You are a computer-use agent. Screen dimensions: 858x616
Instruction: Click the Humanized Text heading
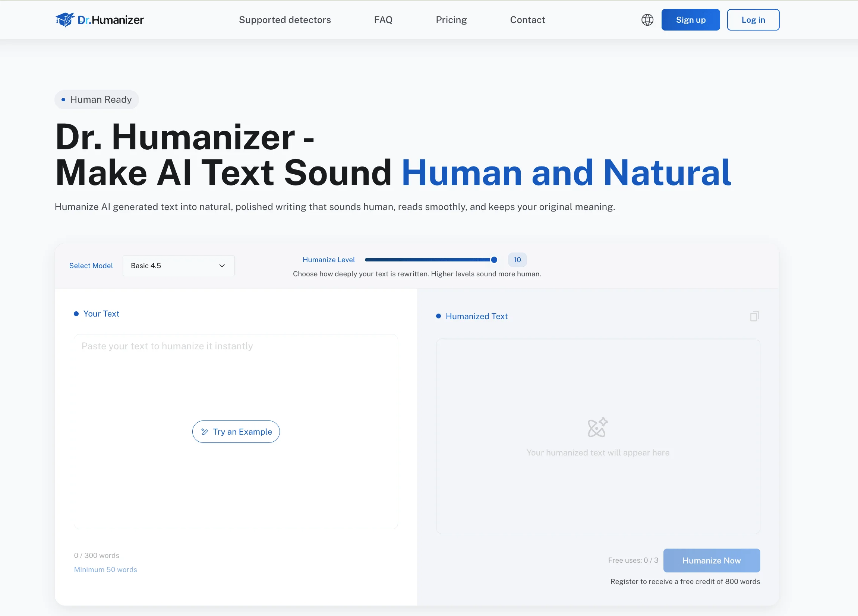pos(477,316)
